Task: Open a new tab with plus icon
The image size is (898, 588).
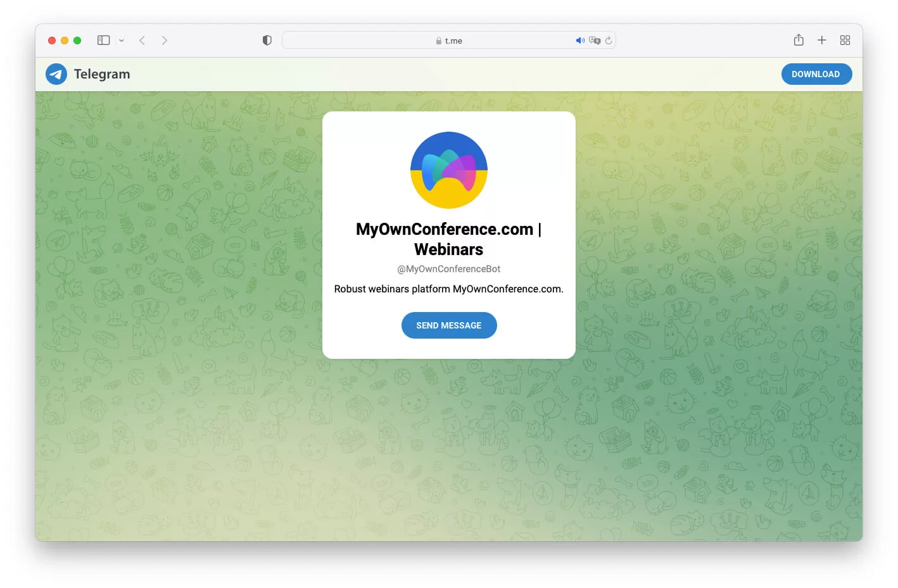Action: point(822,40)
